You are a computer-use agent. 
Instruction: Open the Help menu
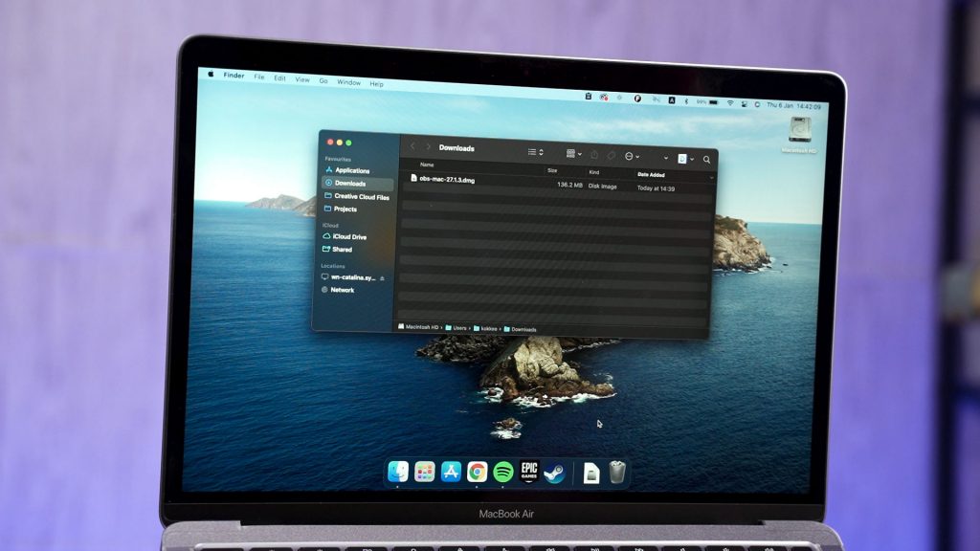pyautogui.click(x=376, y=84)
